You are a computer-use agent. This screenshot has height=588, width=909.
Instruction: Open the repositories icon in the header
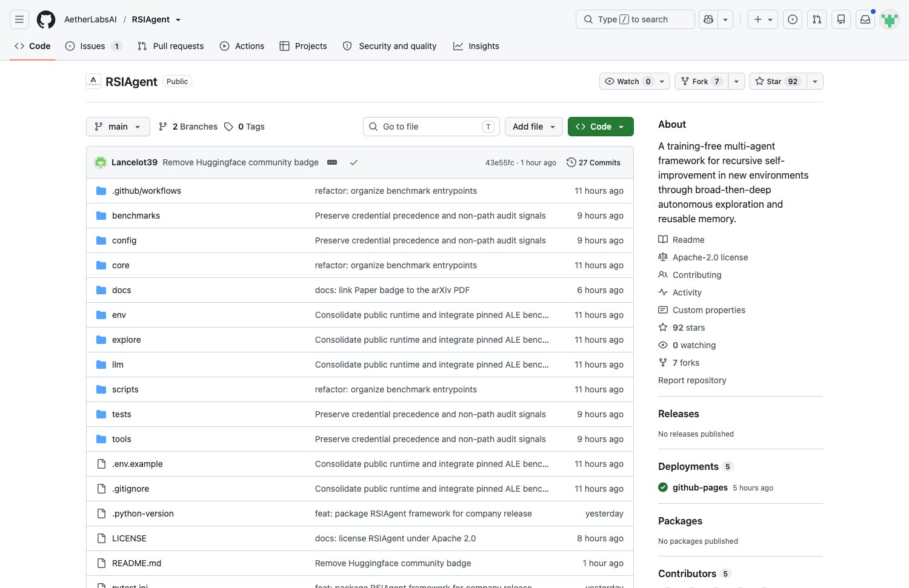841,19
